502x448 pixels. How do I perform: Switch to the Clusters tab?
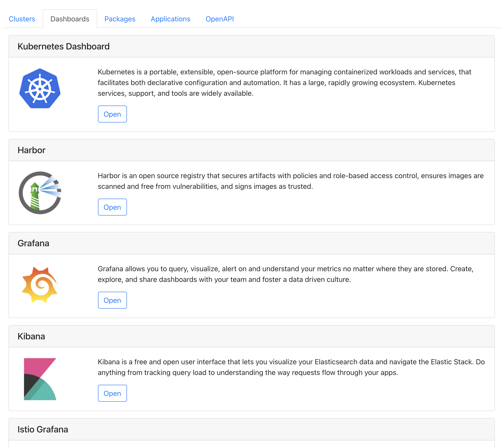(x=22, y=19)
